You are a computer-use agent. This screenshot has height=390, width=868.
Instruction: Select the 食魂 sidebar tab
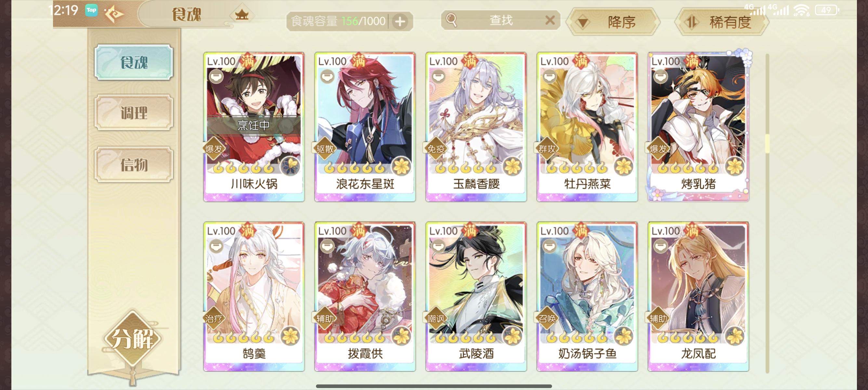point(134,62)
